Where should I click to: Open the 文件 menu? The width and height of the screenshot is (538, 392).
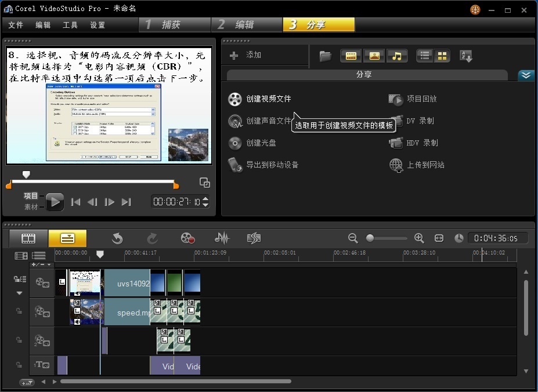16,25
